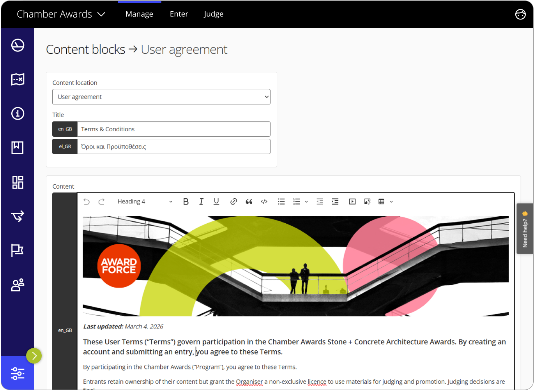Screen dimensions: 534x392
Task: Click the Undo icon in the editor toolbar
Action: (x=86, y=201)
